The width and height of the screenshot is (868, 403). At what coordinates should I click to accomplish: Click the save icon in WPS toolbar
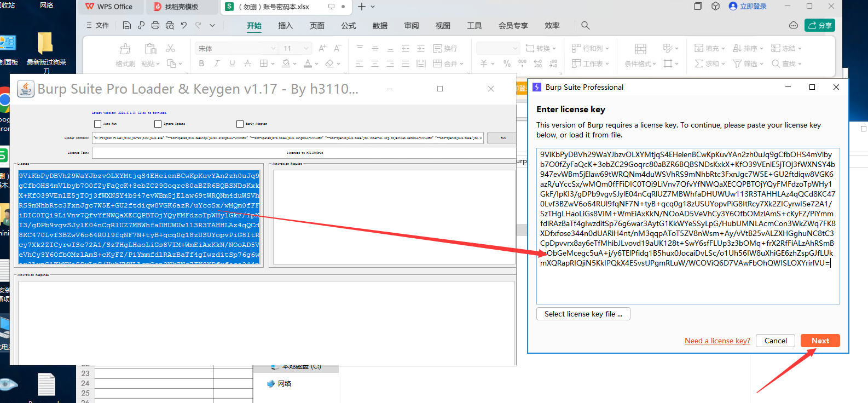127,25
